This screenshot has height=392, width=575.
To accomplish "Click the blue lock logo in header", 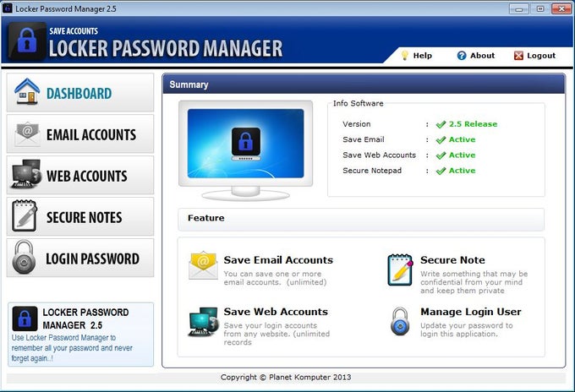I will [28, 41].
